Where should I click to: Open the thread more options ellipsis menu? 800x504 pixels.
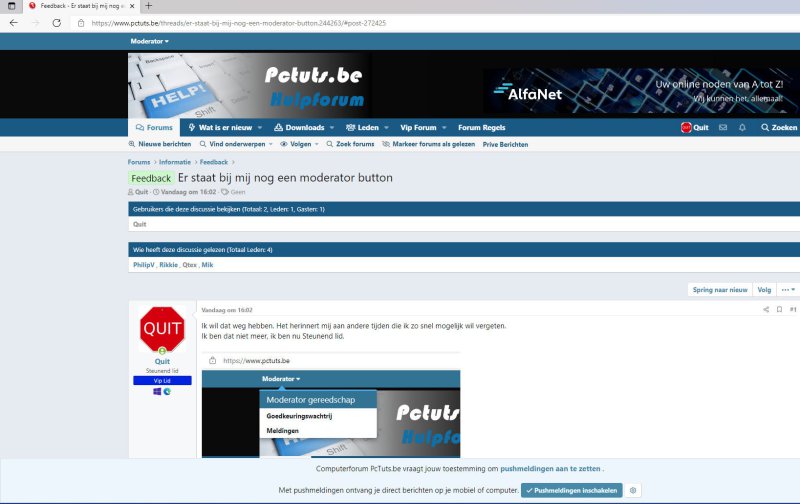point(788,290)
